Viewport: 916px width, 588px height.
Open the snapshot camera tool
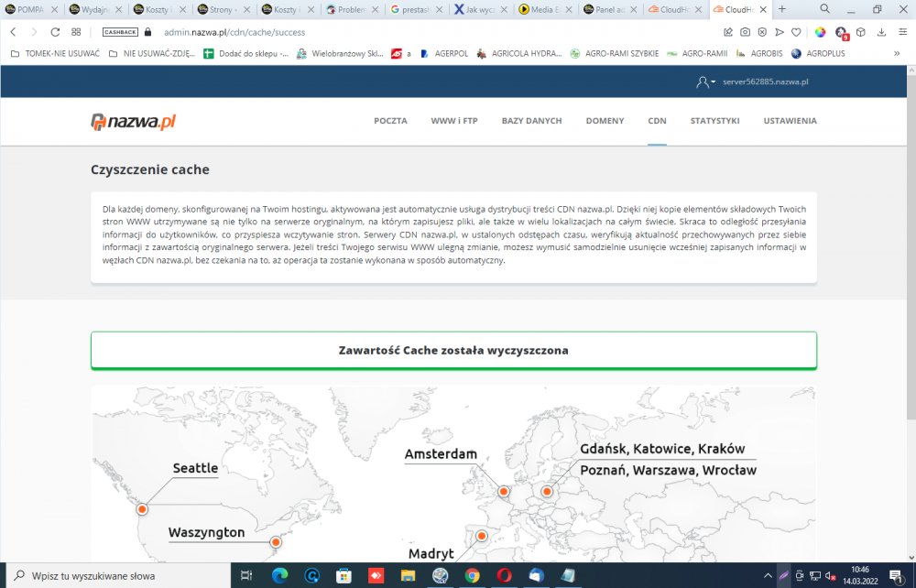pyautogui.click(x=746, y=32)
